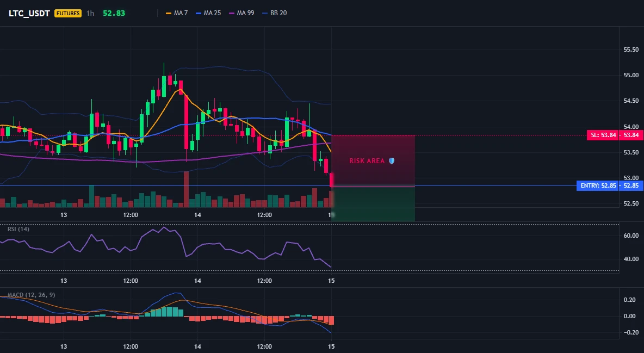Click the 54.50 price axis label
Image resolution: width=644 pixels, height=353 pixels.
[631, 101]
